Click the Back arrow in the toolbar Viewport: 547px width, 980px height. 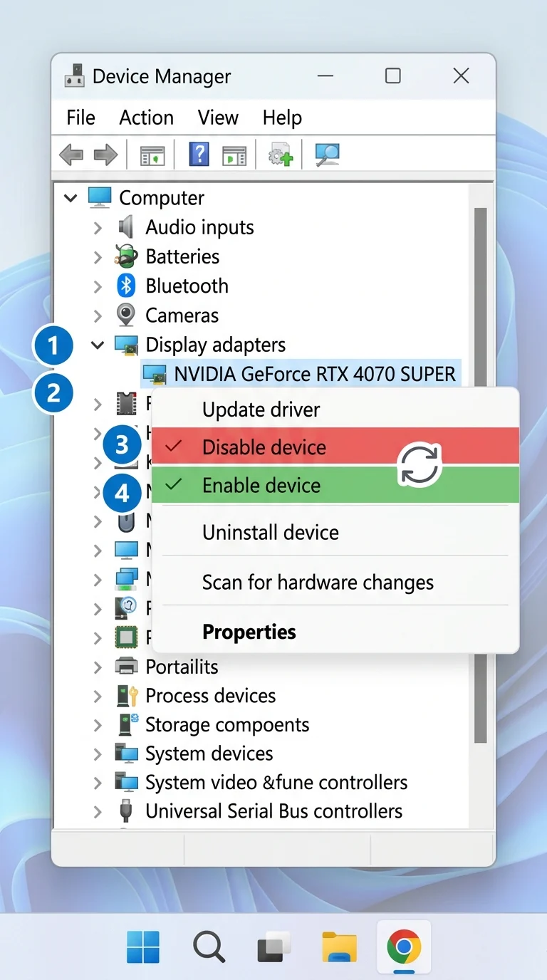pyautogui.click(x=71, y=154)
